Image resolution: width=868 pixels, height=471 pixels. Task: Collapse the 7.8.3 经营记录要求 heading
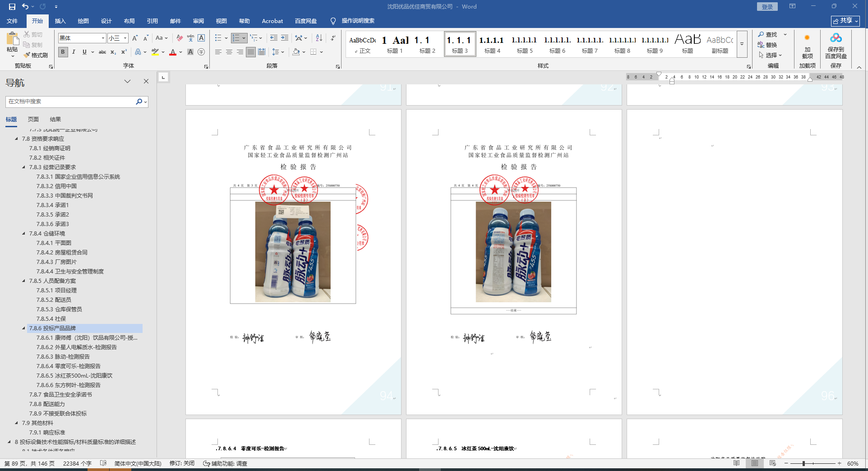point(24,167)
